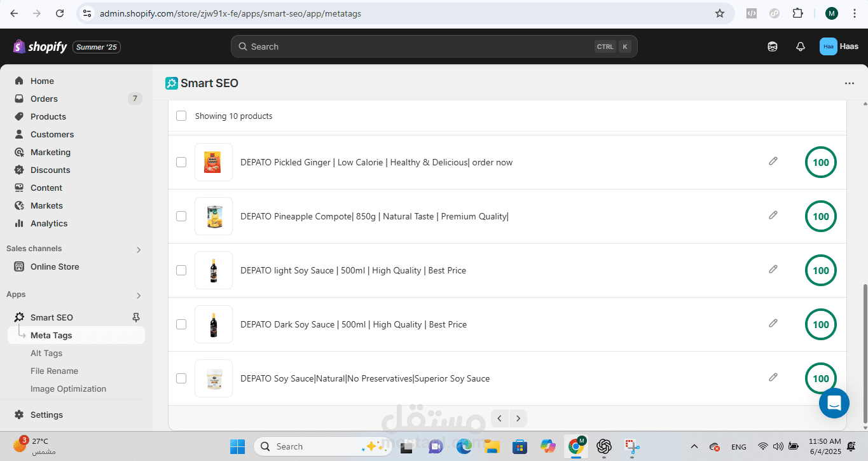The width and height of the screenshot is (868, 461).
Task: Open browser extensions puzzle icon
Action: pyautogui.click(x=797, y=13)
